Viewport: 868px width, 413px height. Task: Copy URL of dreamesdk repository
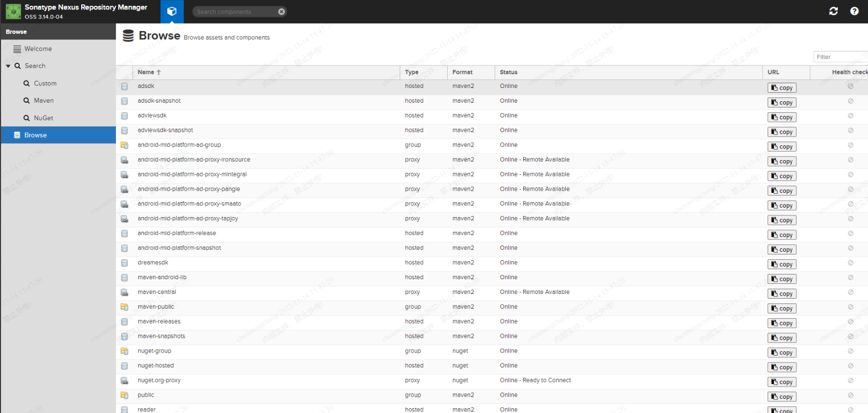[782, 264]
